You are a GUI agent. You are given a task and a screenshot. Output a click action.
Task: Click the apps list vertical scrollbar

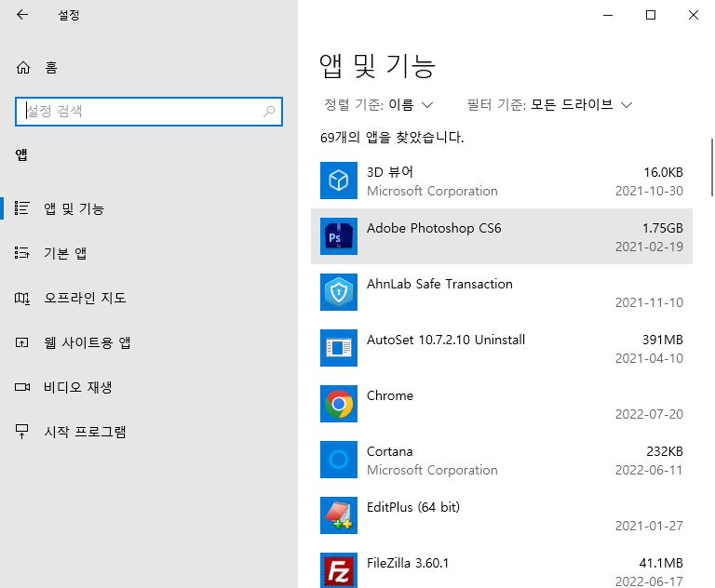click(x=712, y=167)
